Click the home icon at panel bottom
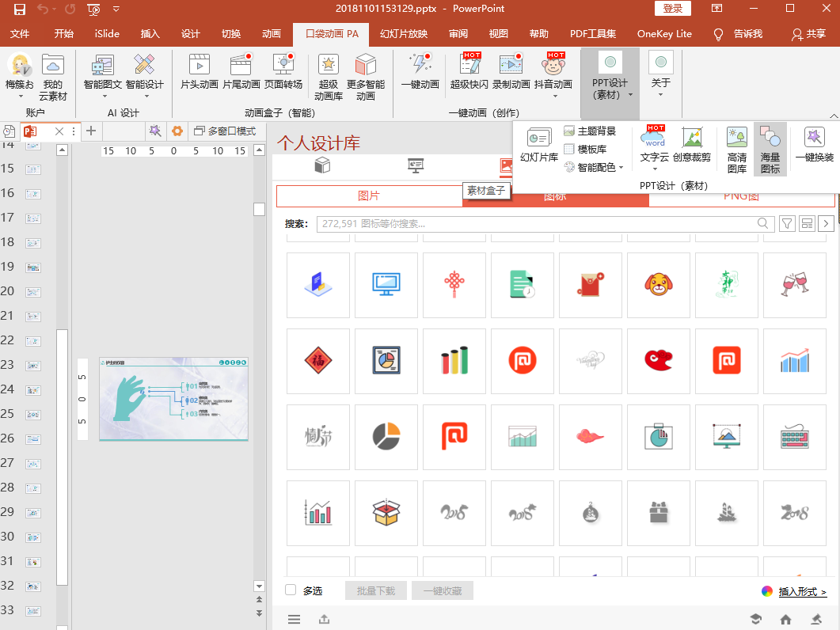 pos(785,619)
